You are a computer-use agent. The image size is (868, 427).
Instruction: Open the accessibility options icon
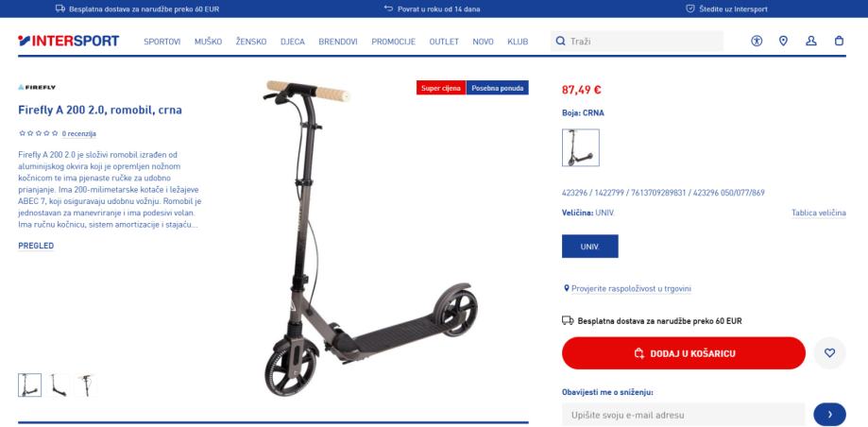[757, 41]
